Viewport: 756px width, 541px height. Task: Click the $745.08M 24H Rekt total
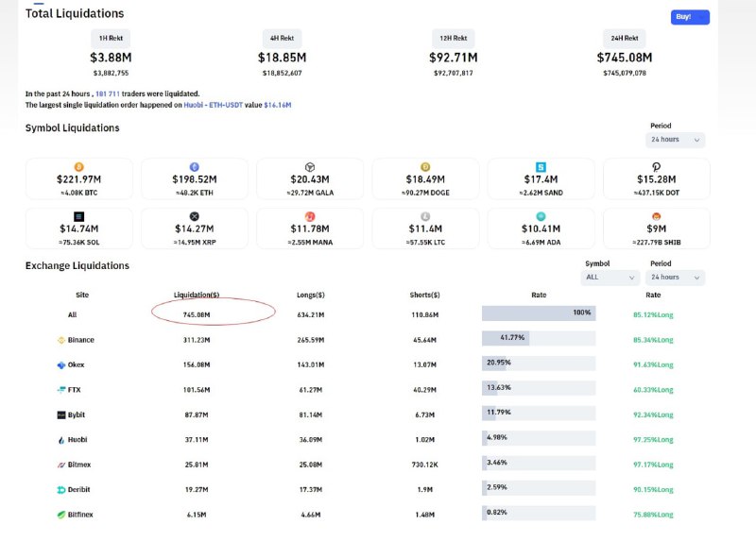click(625, 58)
